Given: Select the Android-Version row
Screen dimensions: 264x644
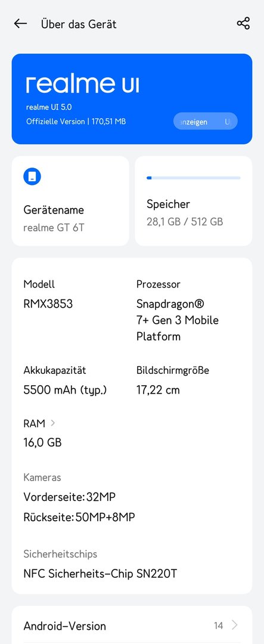Looking at the screenshot, I should [x=132, y=626].
